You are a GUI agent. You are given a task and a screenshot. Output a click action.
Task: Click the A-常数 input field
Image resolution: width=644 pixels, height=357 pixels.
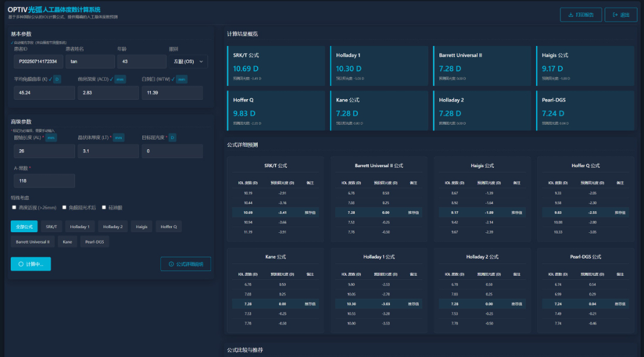coord(43,180)
